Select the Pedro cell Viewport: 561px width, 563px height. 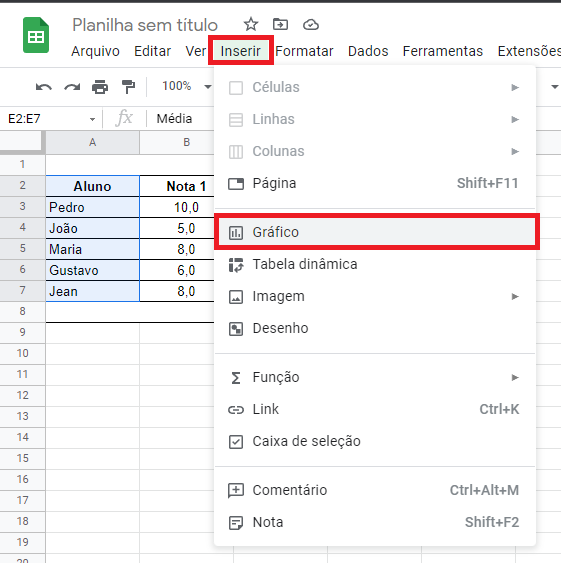(93, 207)
